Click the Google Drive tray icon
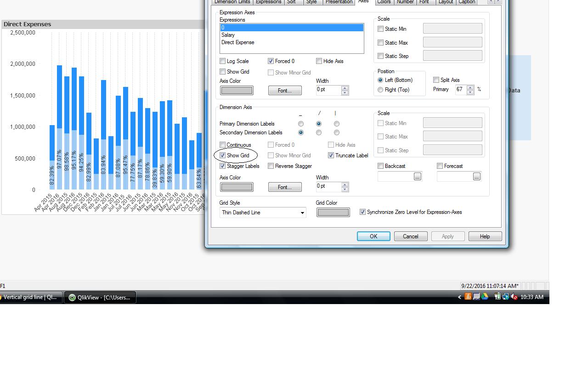This screenshot has height=368, width=588. 485,297
